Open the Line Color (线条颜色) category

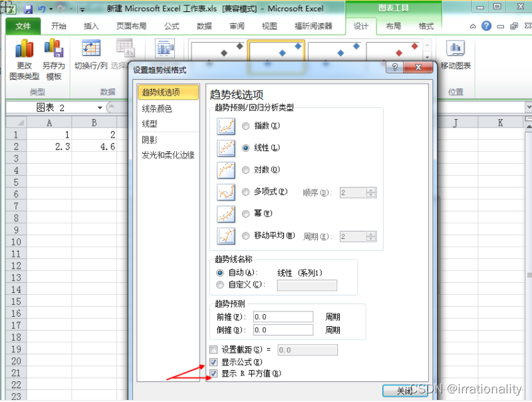168,108
